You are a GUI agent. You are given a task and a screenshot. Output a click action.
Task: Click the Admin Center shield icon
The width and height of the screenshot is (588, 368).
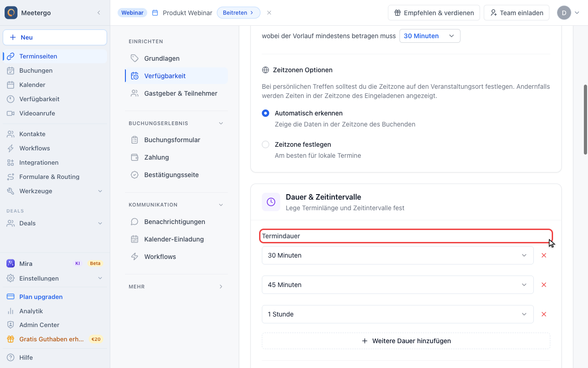tap(11, 325)
